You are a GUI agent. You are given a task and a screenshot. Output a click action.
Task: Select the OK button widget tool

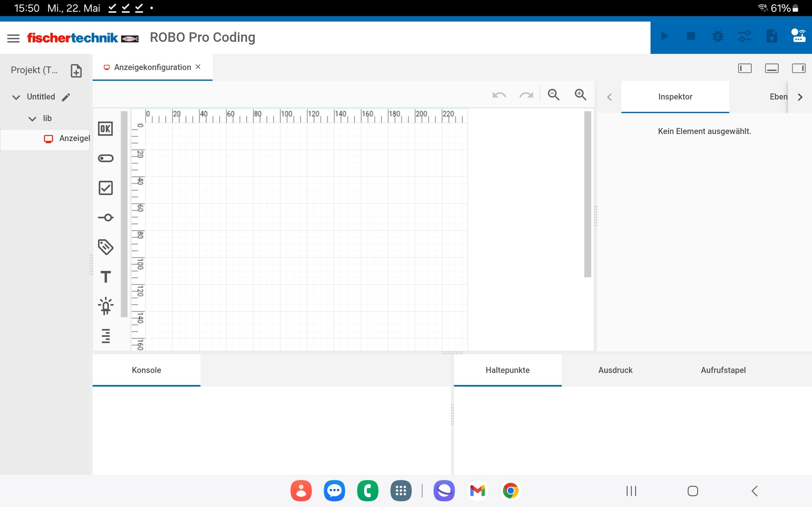click(105, 129)
